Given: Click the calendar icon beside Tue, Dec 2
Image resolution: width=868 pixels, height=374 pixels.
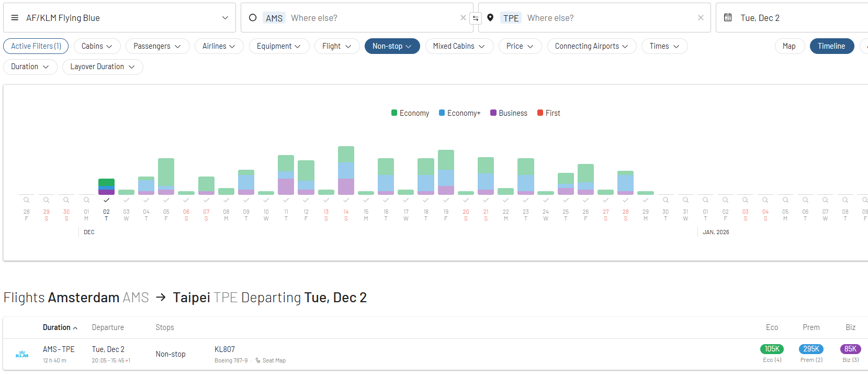Looking at the screenshot, I should point(728,18).
